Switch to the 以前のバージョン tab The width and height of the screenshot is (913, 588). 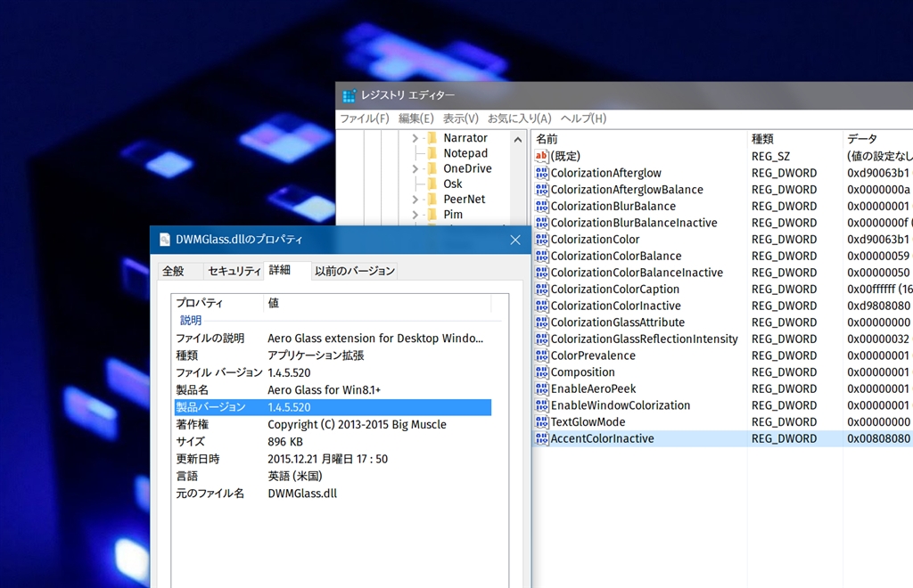355,271
